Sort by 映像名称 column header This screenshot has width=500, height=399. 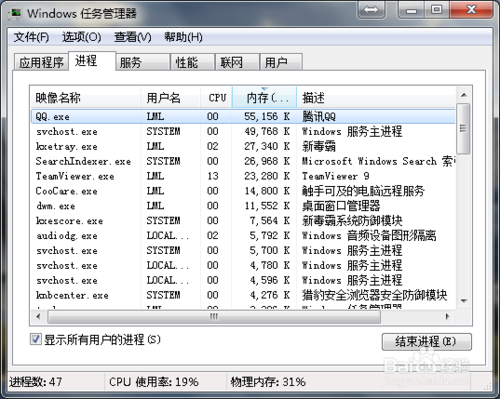[85, 98]
